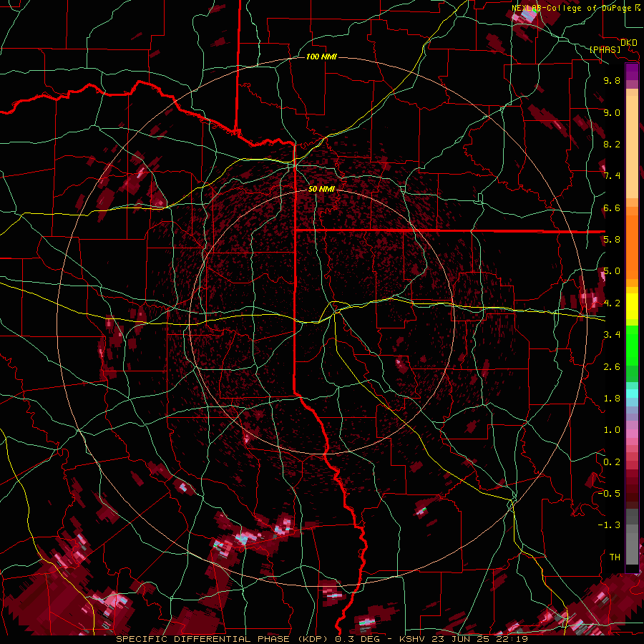Screen dimensions: 644x644
Task: Click the 6.6 value on the color scale
Action: point(612,208)
